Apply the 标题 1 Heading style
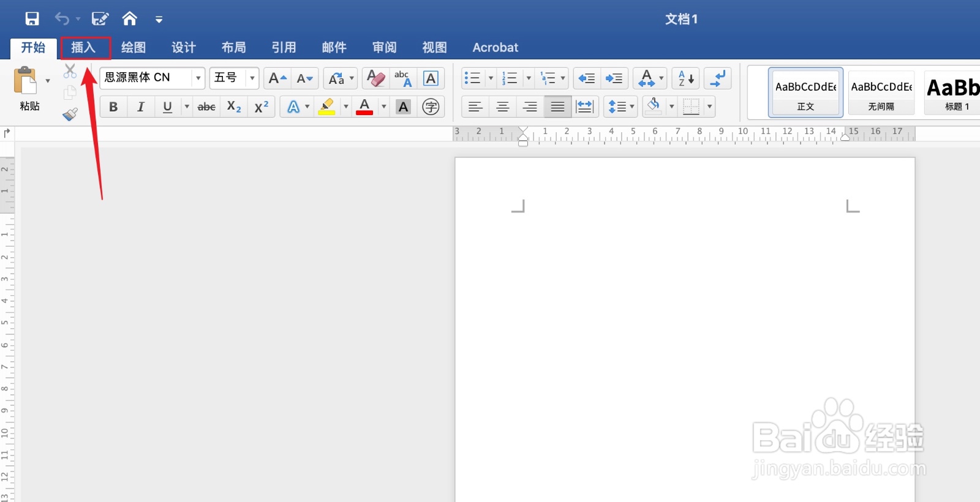This screenshot has width=980, height=502. pos(952,92)
